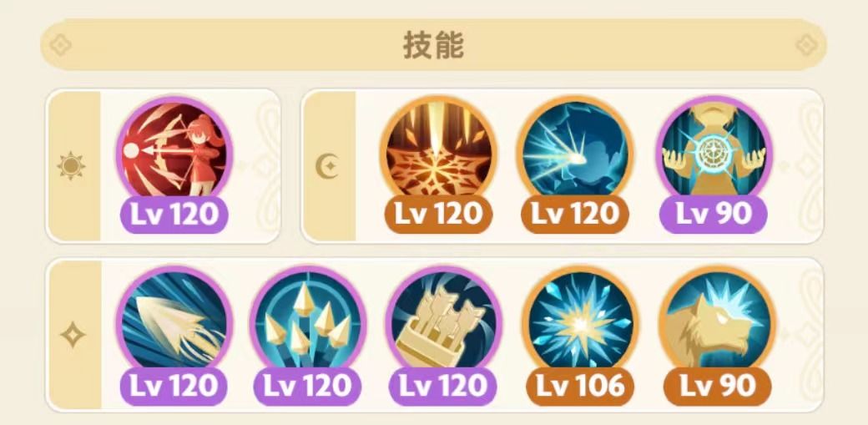
Task: Click diamond ornament right of 技能 header
Action: click(x=806, y=45)
